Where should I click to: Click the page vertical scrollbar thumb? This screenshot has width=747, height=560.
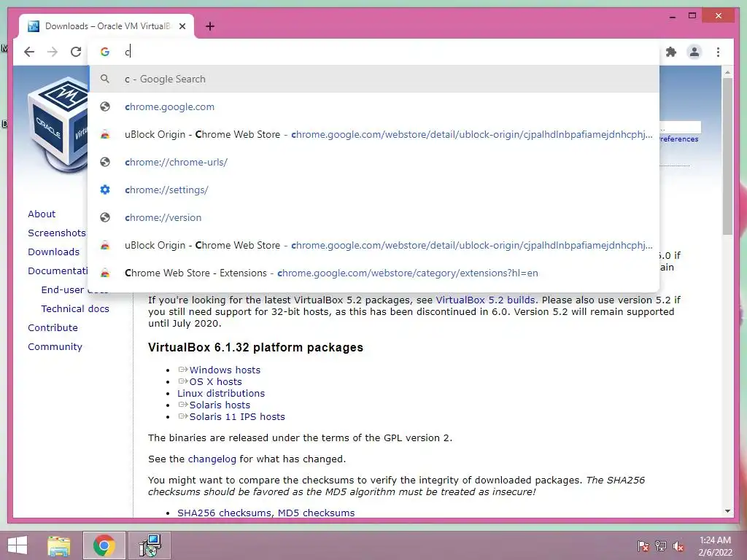(727, 156)
